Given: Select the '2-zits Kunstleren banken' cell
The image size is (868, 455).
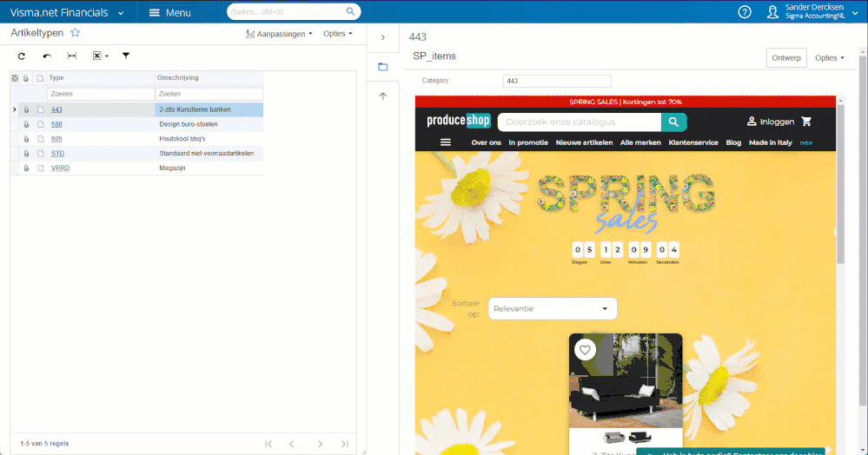Looking at the screenshot, I should [x=209, y=109].
